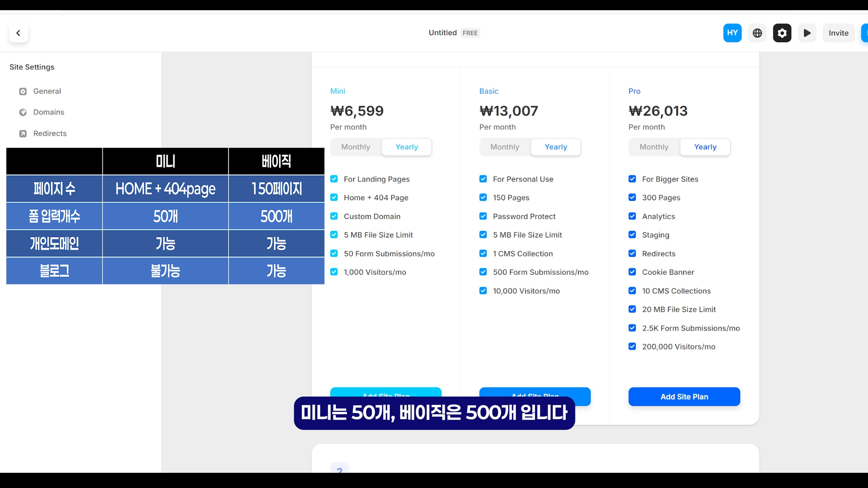868x488 pixels.
Task: Click the HY user avatar
Action: coord(732,33)
